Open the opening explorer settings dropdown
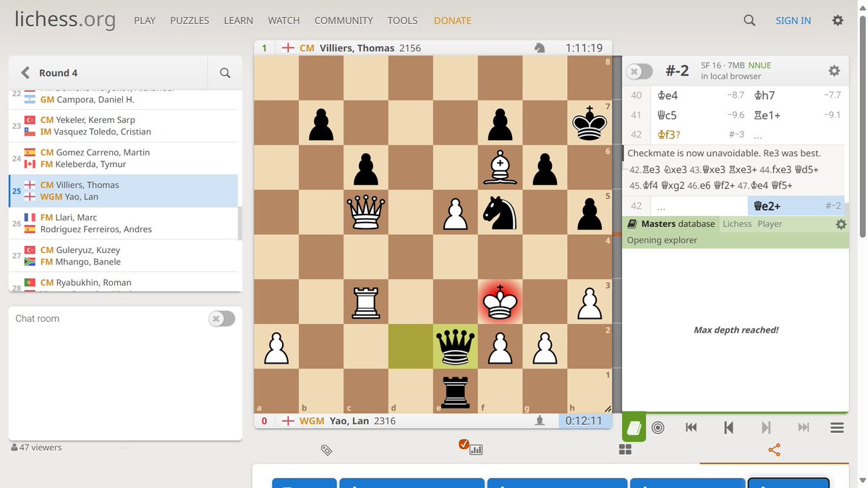Screen dimensions: 868x488 tap(841, 224)
